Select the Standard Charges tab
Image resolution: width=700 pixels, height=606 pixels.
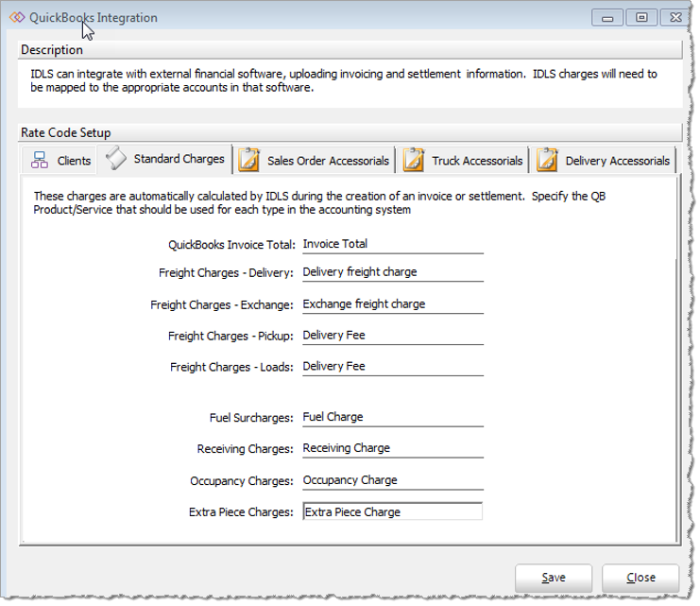pos(165,159)
